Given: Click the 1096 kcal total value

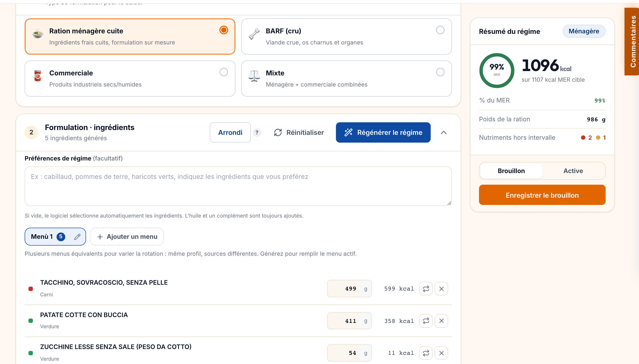Looking at the screenshot, I should coord(546,65).
